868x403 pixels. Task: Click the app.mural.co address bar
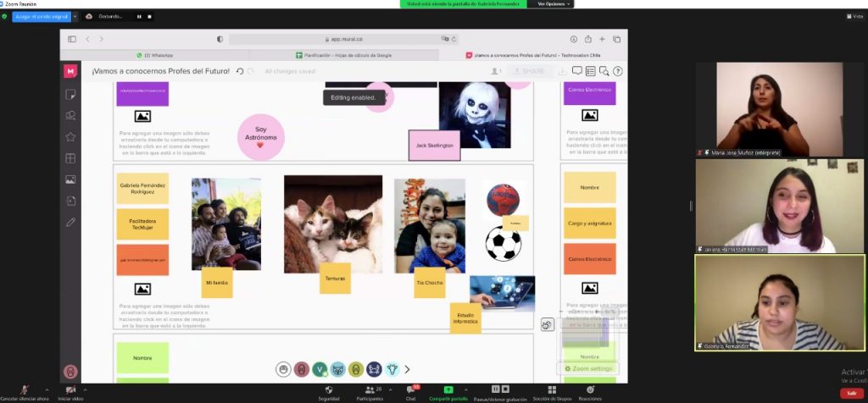click(x=343, y=39)
